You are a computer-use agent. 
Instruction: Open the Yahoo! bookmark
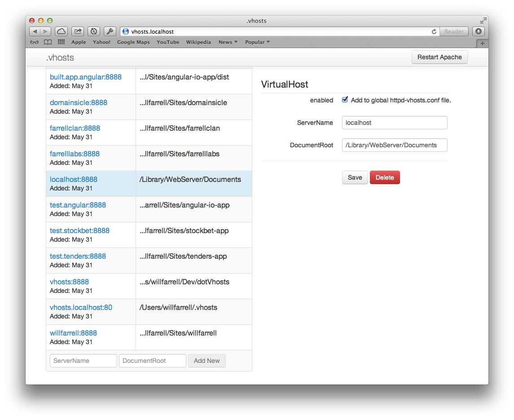click(x=101, y=42)
